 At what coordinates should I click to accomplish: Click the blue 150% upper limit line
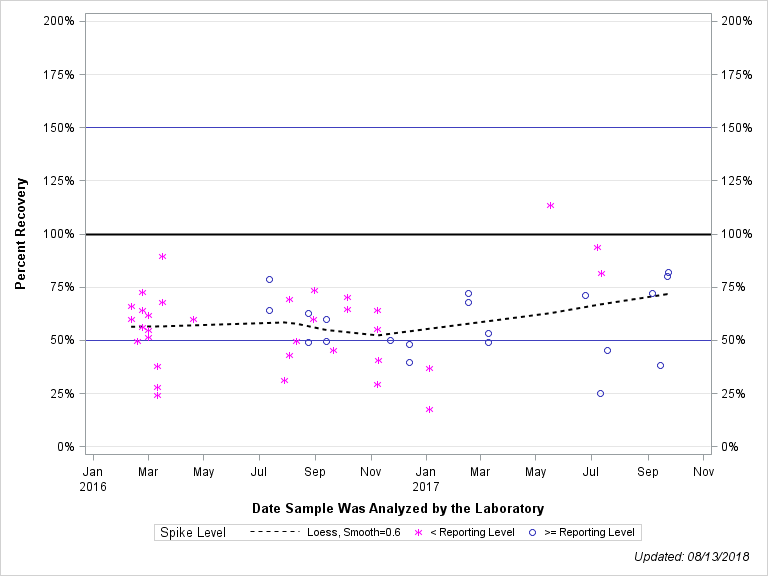point(398,127)
